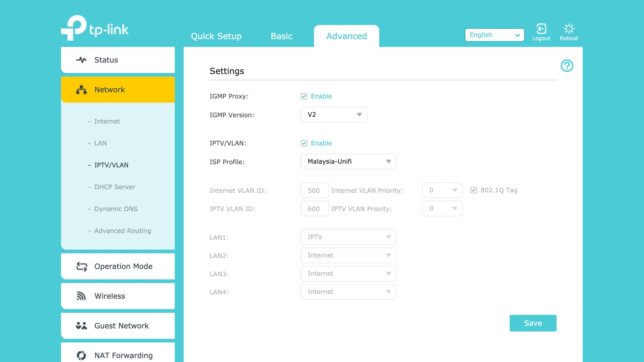Toggle the 802.1Q Tag checkbox
This screenshot has width=644, height=362.
click(474, 190)
